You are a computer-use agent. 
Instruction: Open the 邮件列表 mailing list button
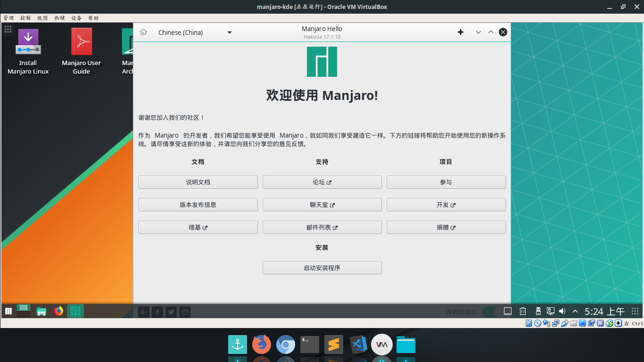(322, 227)
